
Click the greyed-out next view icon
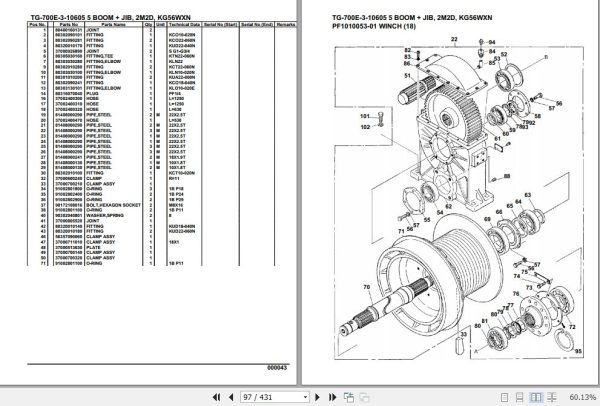(x=364, y=397)
